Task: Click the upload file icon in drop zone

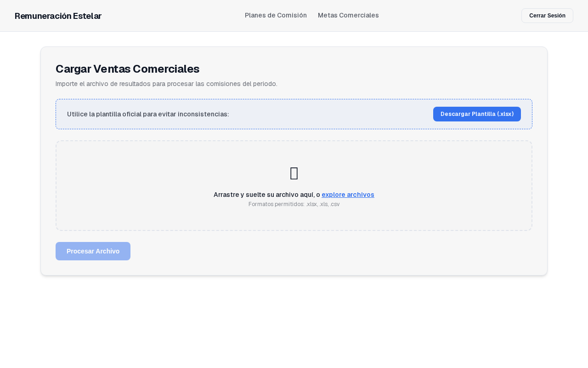Action: coord(294,173)
